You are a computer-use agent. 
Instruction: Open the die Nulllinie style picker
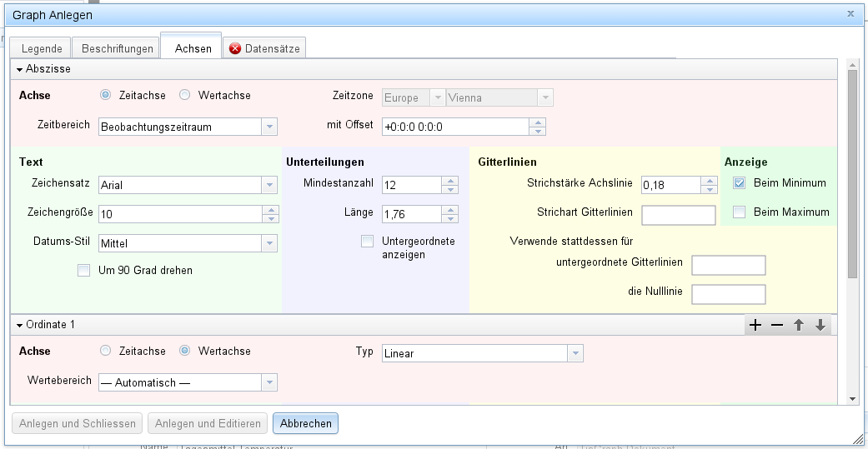coord(729,294)
